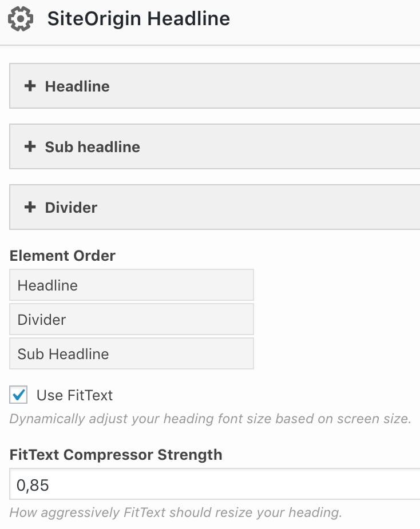
Task: Click the FitText Compressor Strength label
Action: [x=115, y=455]
